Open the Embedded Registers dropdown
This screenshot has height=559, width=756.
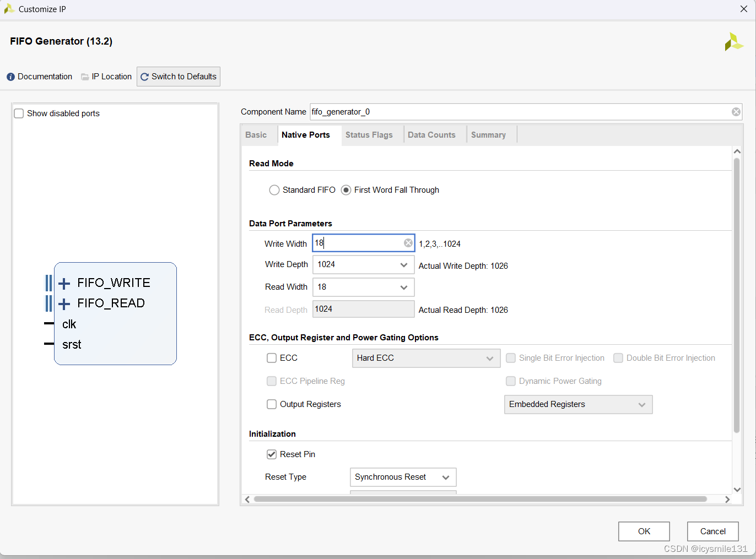(578, 405)
